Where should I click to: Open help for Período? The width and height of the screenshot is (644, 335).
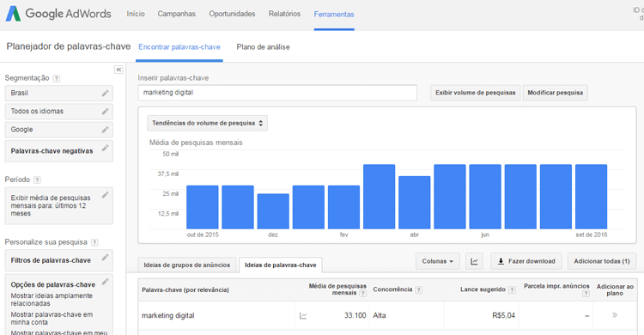click(37, 180)
